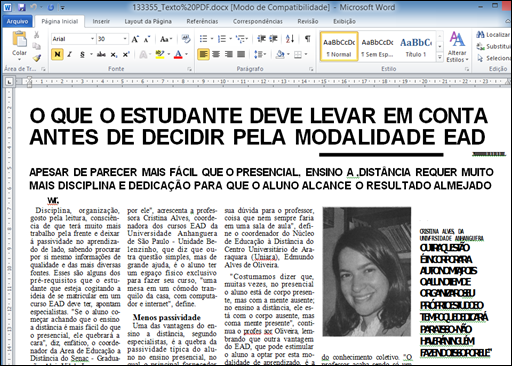Switch to the Referências tab
Screen dimensions: 512x366
click(x=202, y=21)
